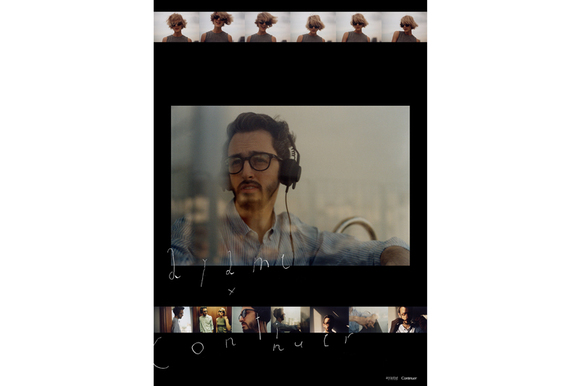Select bottom-strip thumbnail of man standing by doorway

pyautogui.click(x=173, y=319)
